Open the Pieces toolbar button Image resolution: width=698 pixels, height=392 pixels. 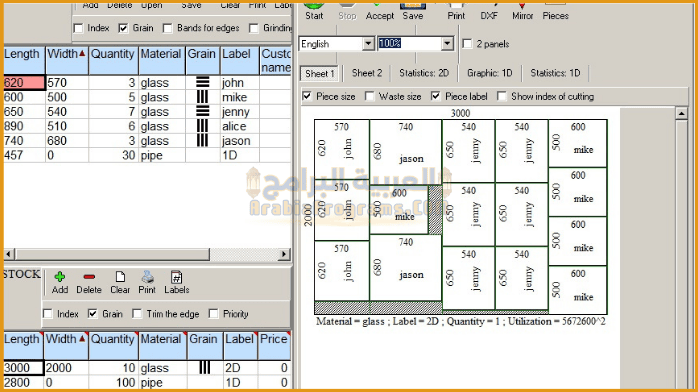tap(556, 11)
